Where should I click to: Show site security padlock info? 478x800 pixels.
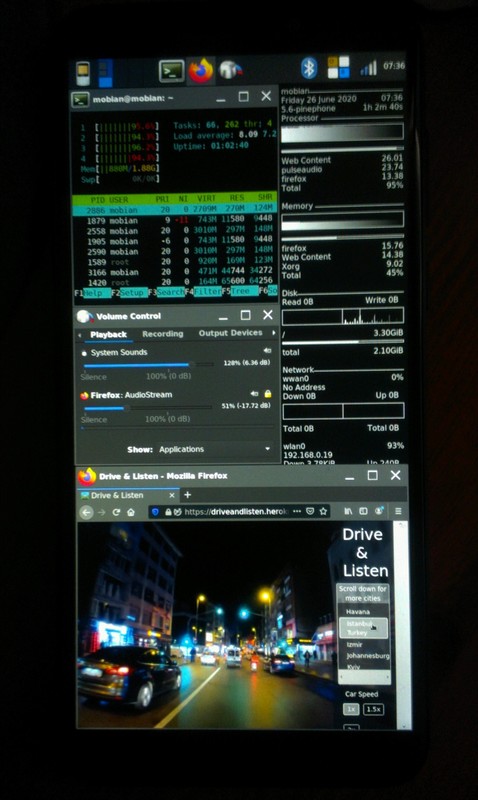click(x=168, y=512)
